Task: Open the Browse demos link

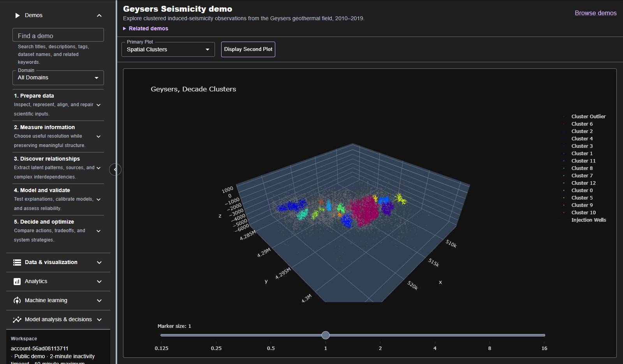Action: 596,13
